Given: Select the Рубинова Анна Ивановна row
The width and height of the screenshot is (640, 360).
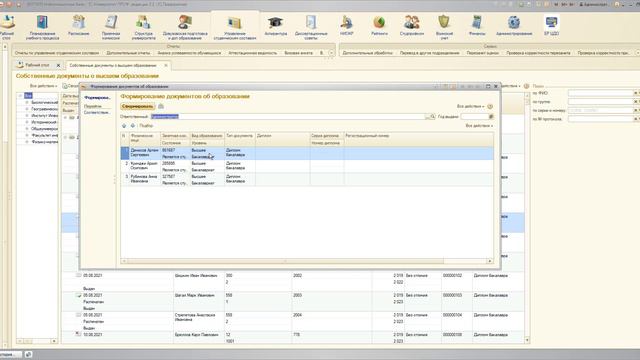Looking at the screenshot, I should (307, 180).
